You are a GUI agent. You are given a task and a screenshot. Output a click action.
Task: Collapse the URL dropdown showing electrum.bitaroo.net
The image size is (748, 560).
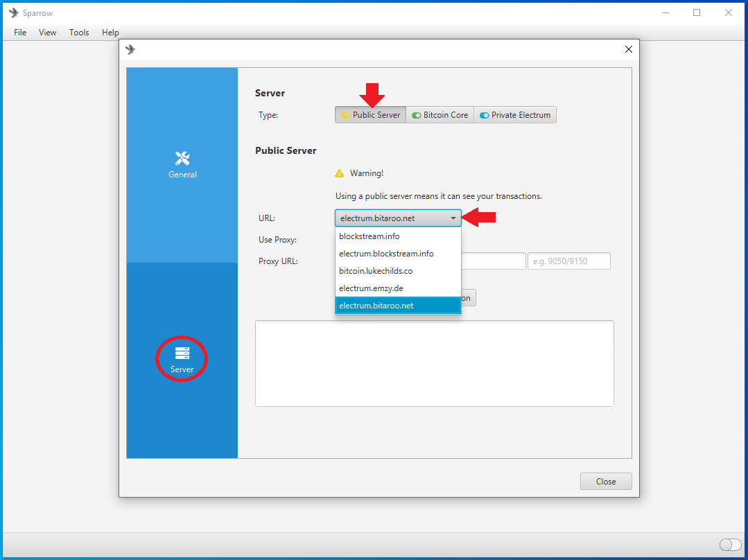click(x=398, y=218)
